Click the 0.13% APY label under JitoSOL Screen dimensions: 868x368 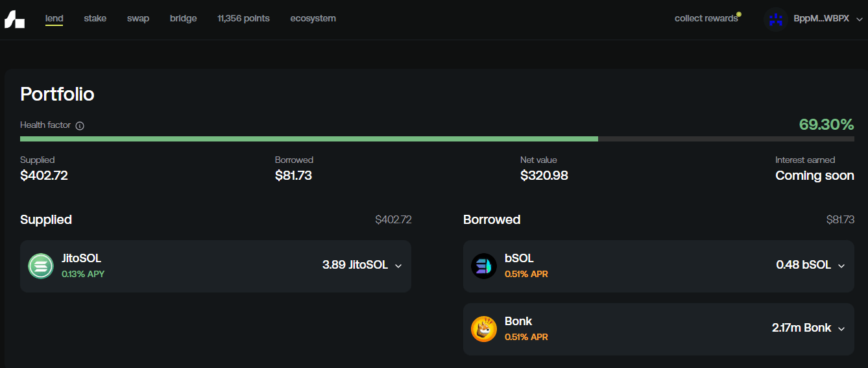[83, 274]
